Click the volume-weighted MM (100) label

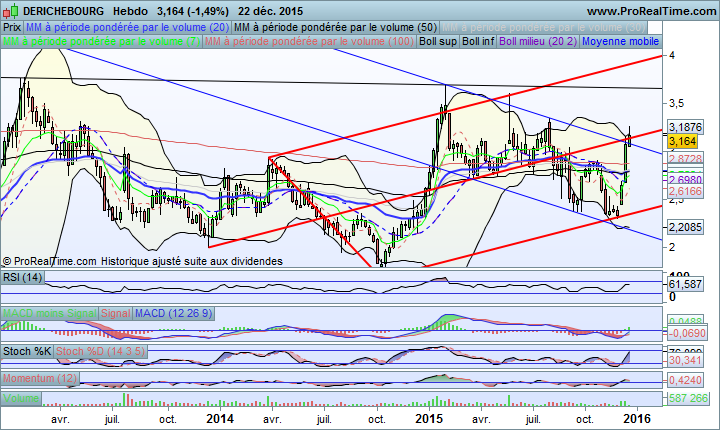pyautogui.click(x=309, y=41)
